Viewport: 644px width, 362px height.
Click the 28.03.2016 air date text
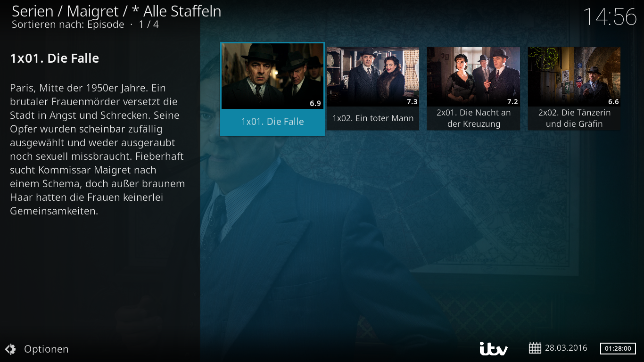[566, 348]
